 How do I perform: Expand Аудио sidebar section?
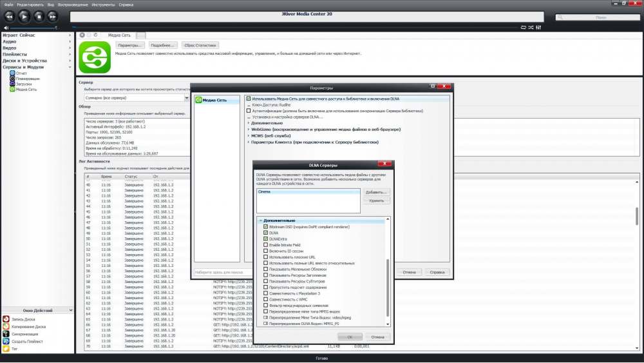[x=70, y=41]
